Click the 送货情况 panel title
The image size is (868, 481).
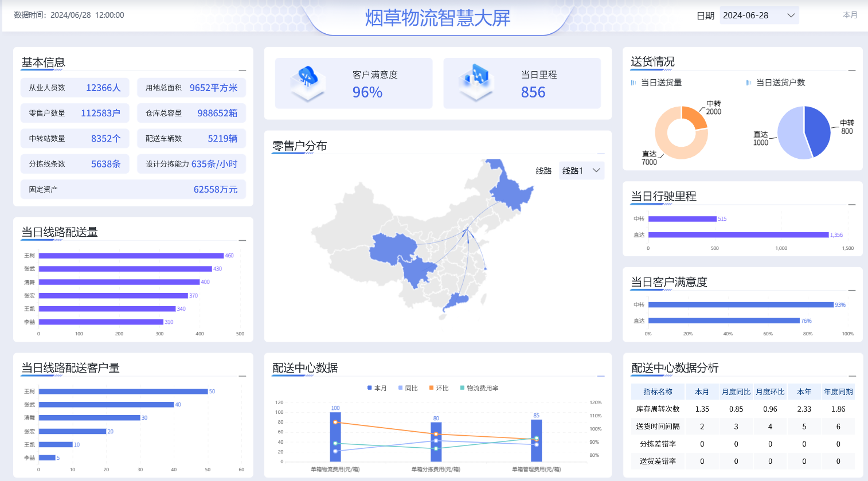point(652,62)
